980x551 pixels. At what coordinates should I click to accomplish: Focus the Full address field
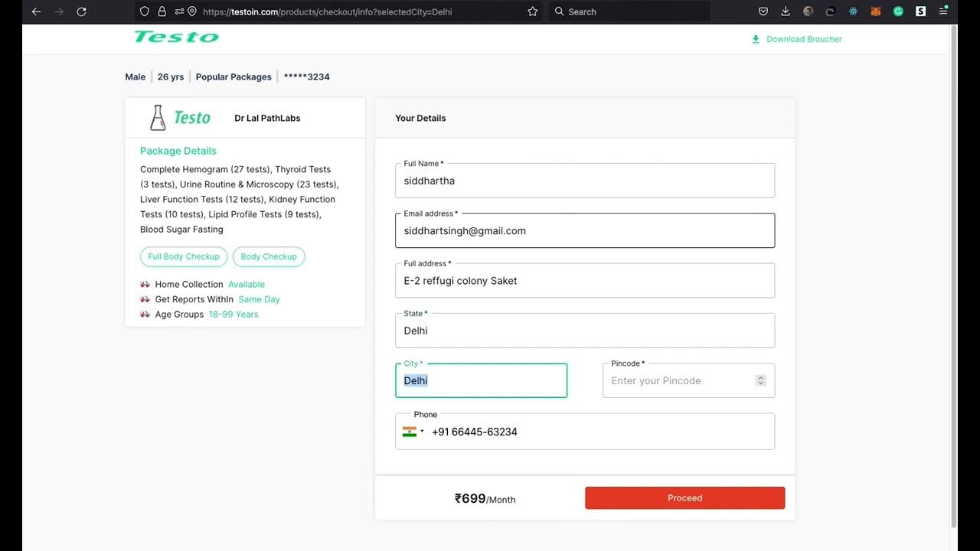coord(585,281)
